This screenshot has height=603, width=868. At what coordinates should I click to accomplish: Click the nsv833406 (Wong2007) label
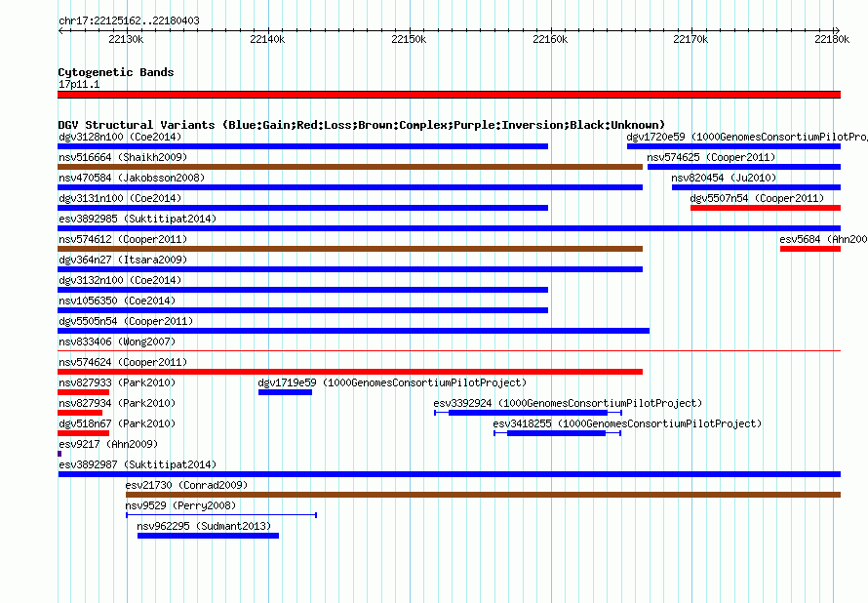117,342
